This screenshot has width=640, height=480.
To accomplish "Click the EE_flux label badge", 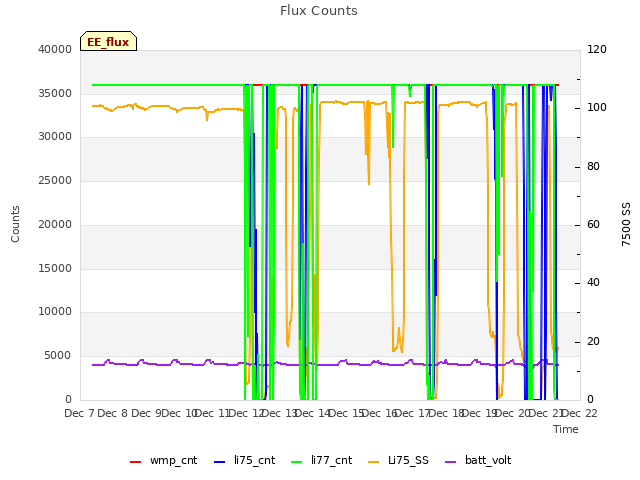I will (108, 41).
